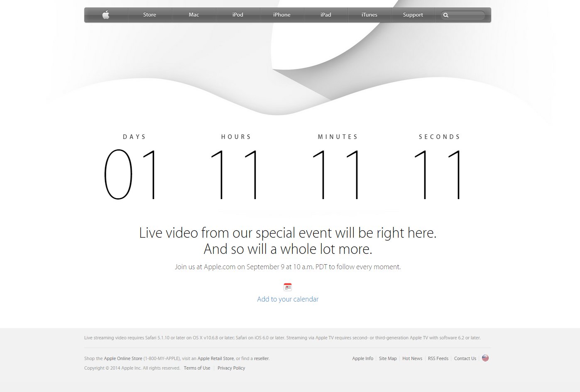This screenshot has width=580, height=392.
Task: Open the Mac tab
Action: 194,15
